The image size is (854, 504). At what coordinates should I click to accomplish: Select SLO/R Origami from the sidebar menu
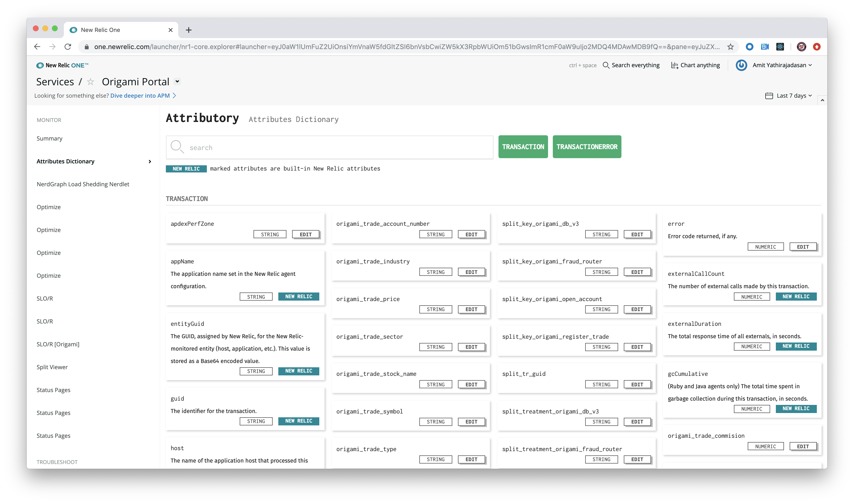58,344
